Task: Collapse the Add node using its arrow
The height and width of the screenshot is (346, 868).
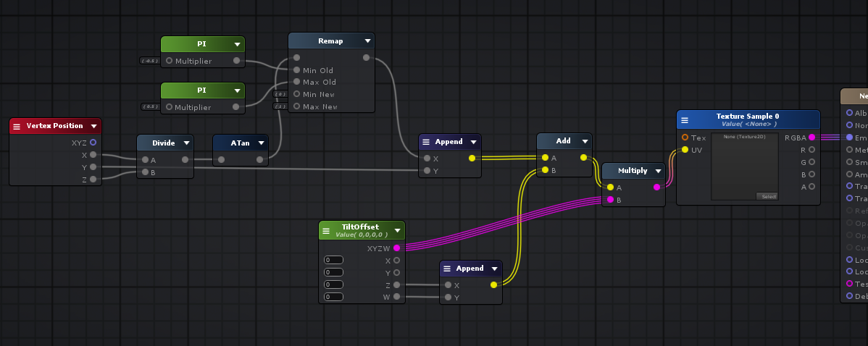Action: coord(585,142)
